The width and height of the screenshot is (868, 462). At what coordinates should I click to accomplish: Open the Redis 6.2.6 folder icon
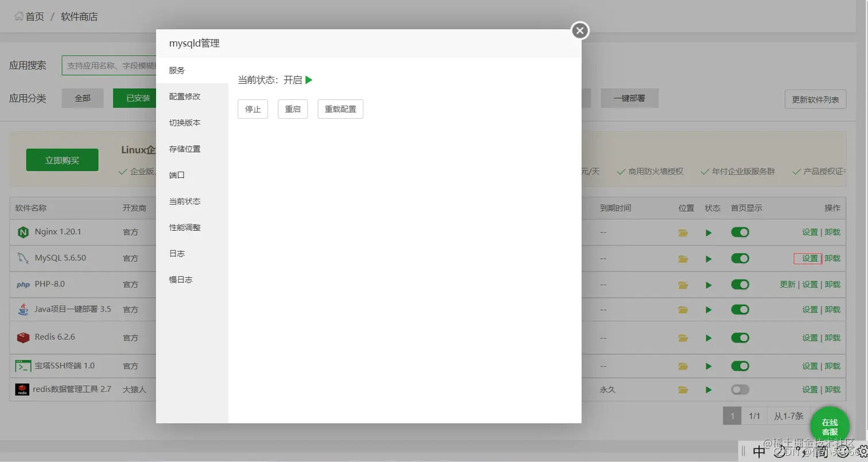[683, 338]
